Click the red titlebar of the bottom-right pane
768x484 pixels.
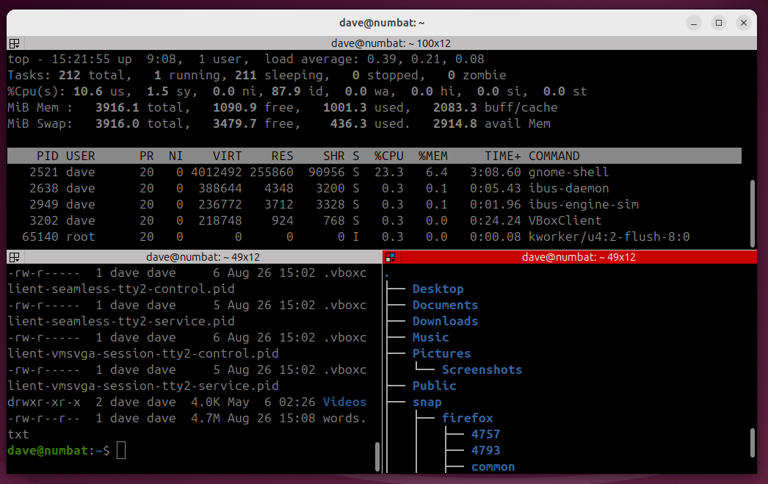pos(570,257)
